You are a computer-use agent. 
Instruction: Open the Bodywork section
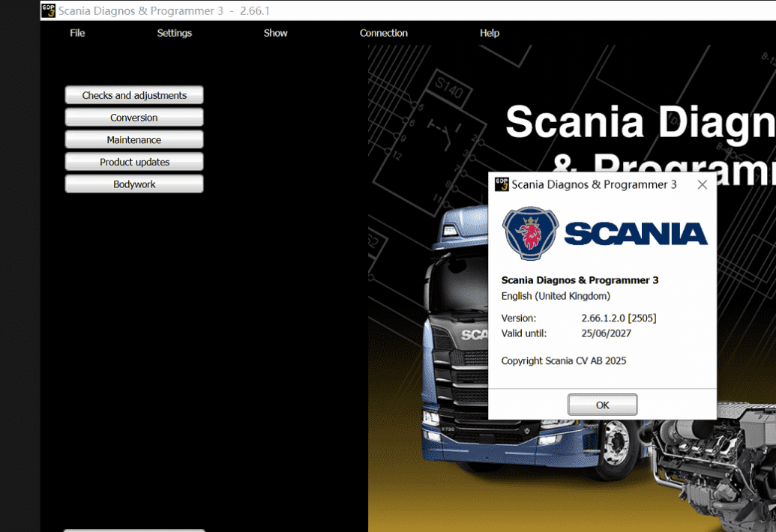[x=134, y=184]
